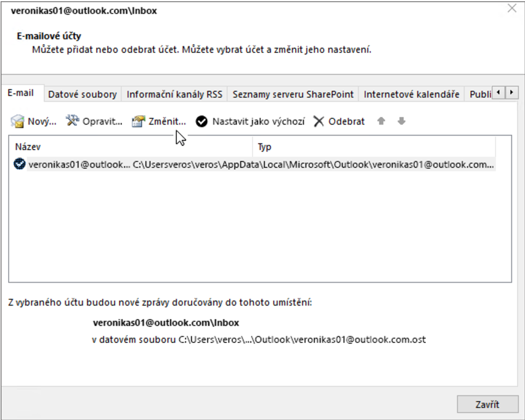Image resolution: width=525 pixels, height=420 pixels.
Task: Click the checkmark icon for default
Action: tap(201, 121)
